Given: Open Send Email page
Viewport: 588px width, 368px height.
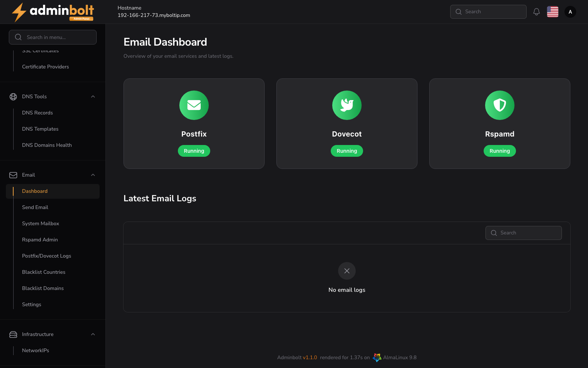Looking at the screenshot, I should (x=53, y=207).
